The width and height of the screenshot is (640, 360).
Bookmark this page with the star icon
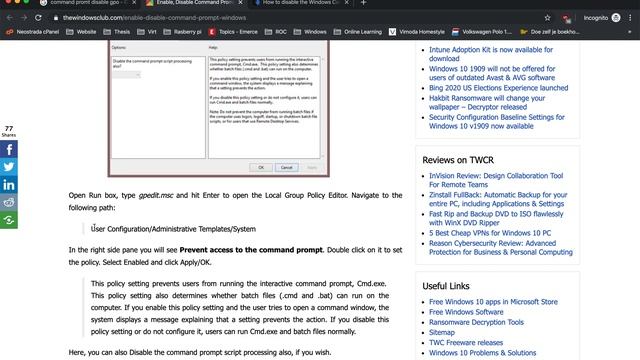(x=547, y=18)
